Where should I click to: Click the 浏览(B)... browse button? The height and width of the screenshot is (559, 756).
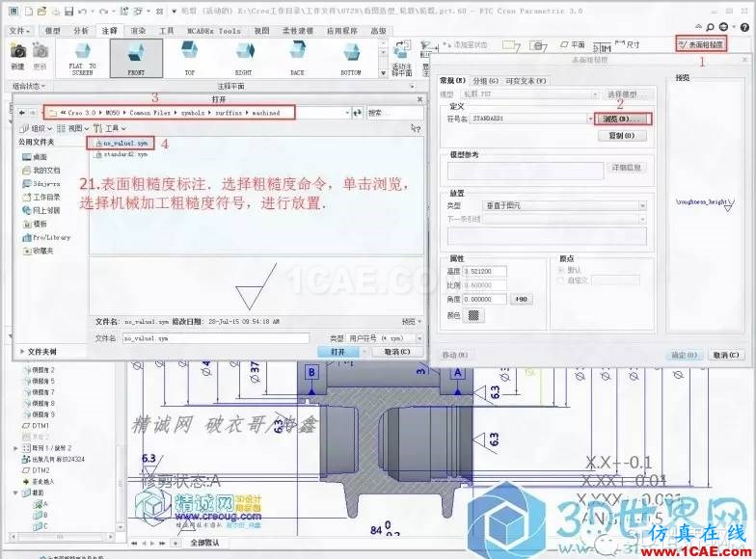click(x=623, y=119)
